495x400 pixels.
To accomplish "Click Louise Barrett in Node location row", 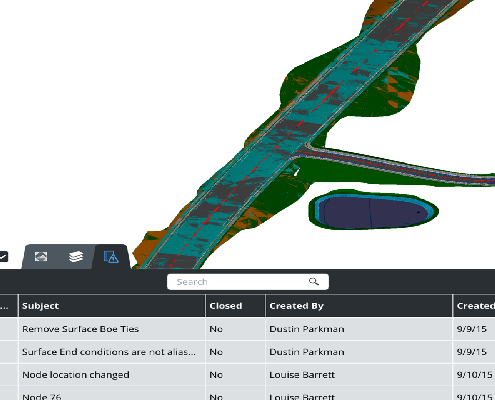I will pyautogui.click(x=302, y=375).
